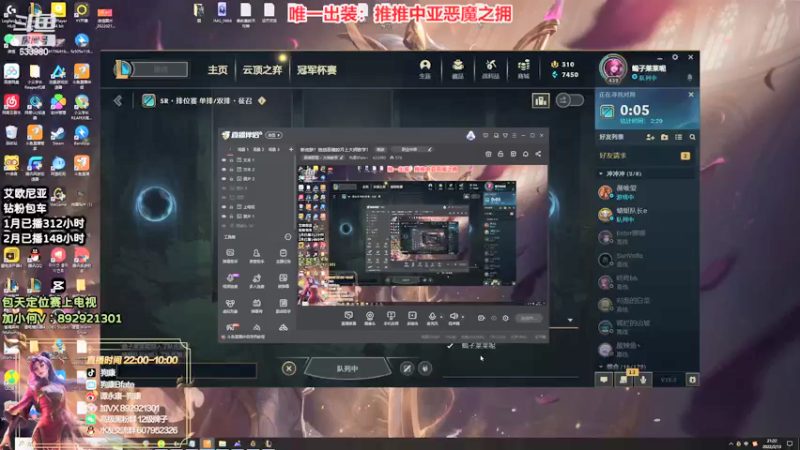Screen dimensions: 800x450
Task: Select scene tab 场景1
Action: (x=243, y=149)
